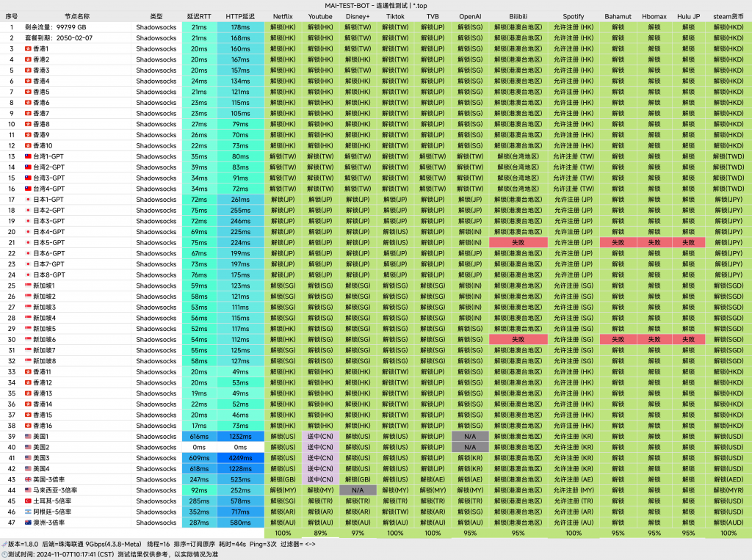Click the 剩余流量：997.99 GB row name
This screenshot has height=560, width=752.
click(56, 27)
